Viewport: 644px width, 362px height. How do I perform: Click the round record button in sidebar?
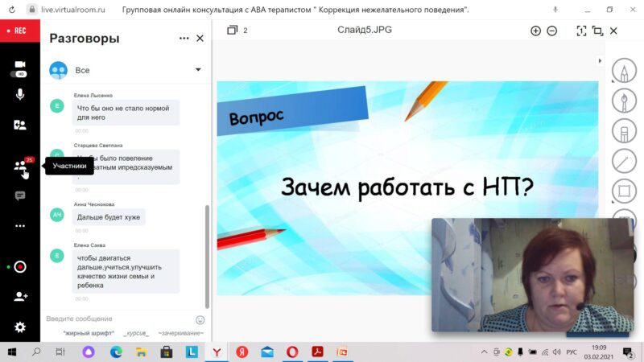[19, 267]
